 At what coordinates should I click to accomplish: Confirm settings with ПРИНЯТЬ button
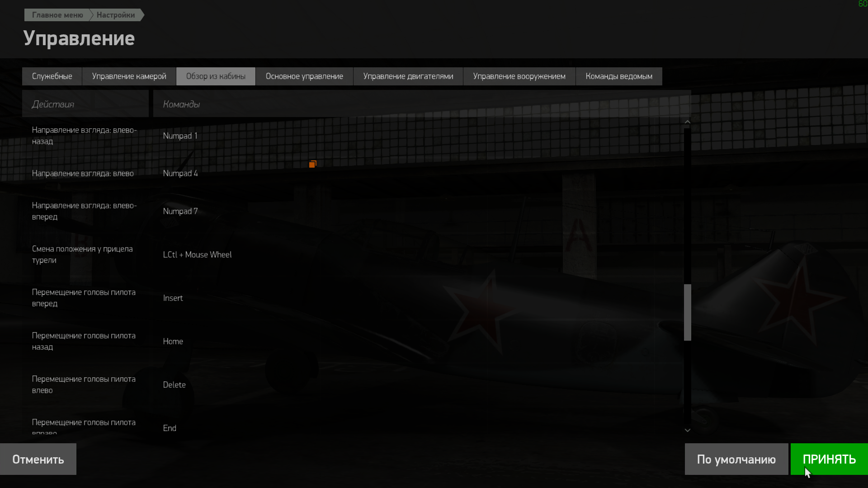(829, 459)
